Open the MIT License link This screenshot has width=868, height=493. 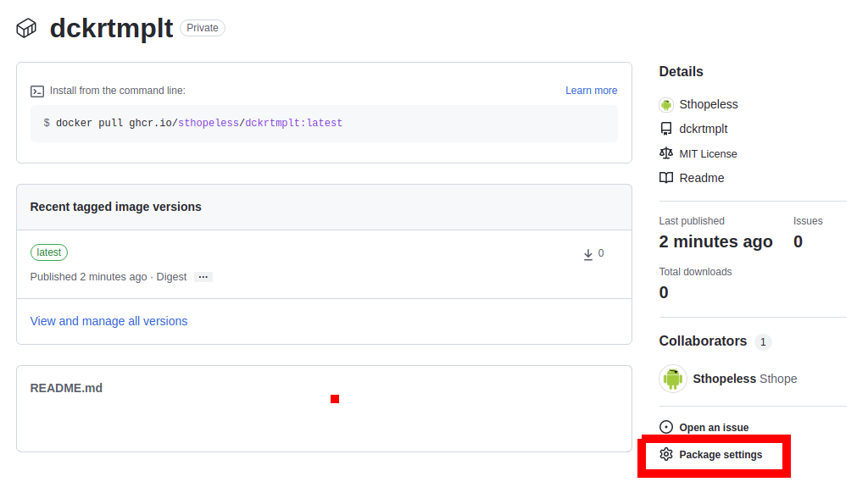click(708, 154)
